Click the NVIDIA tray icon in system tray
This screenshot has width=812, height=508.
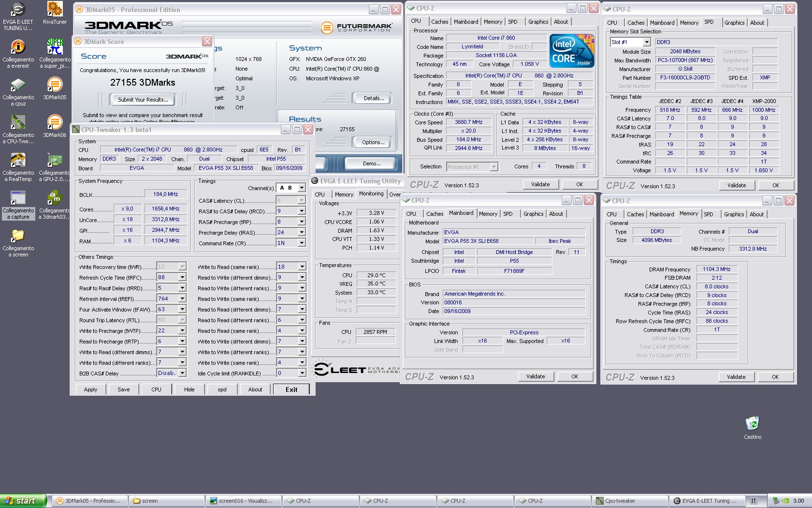coord(786,501)
